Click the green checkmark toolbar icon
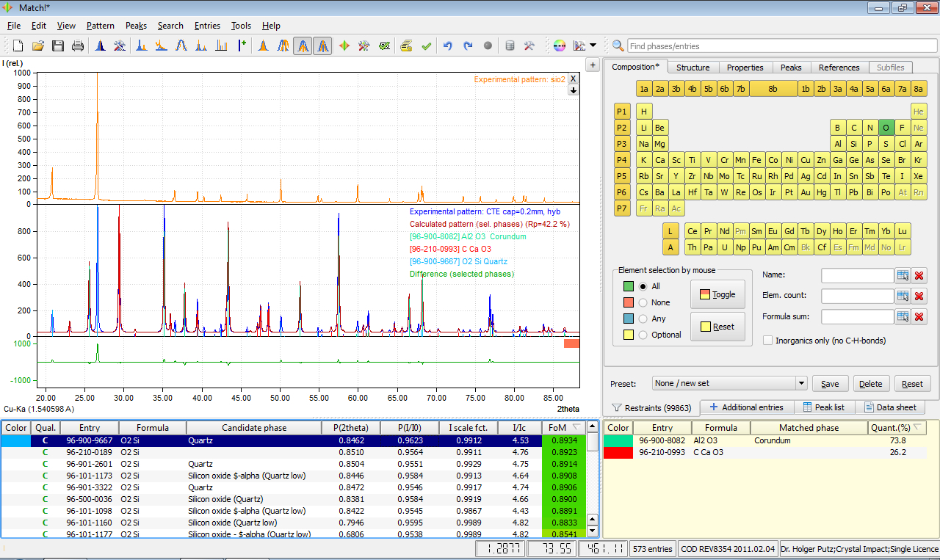 [x=426, y=46]
